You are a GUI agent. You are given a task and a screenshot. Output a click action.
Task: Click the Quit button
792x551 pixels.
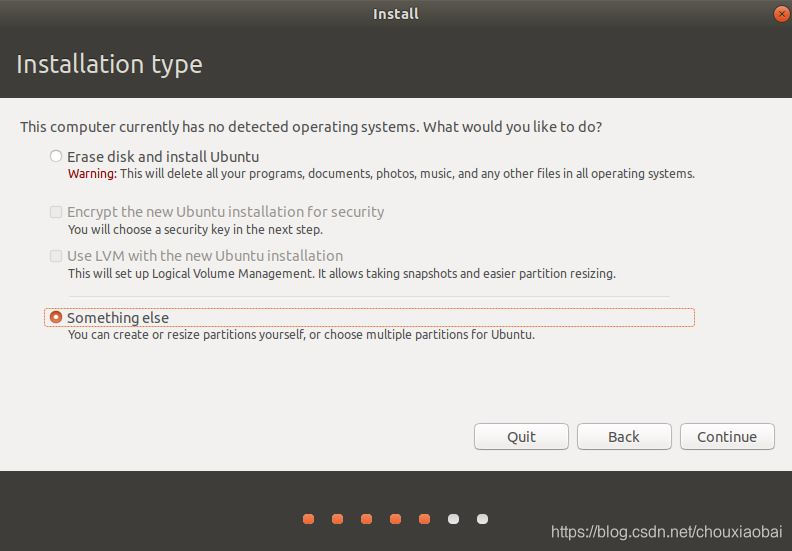pyautogui.click(x=521, y=436)
